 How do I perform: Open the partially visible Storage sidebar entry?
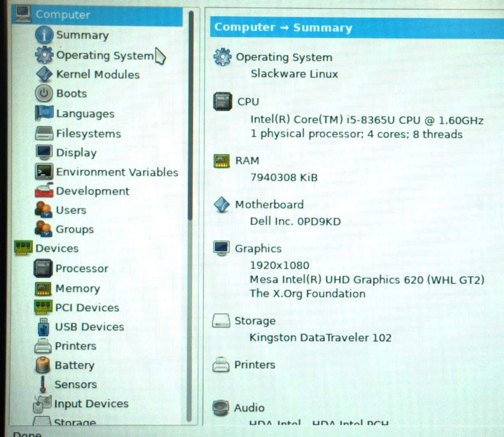75,422
